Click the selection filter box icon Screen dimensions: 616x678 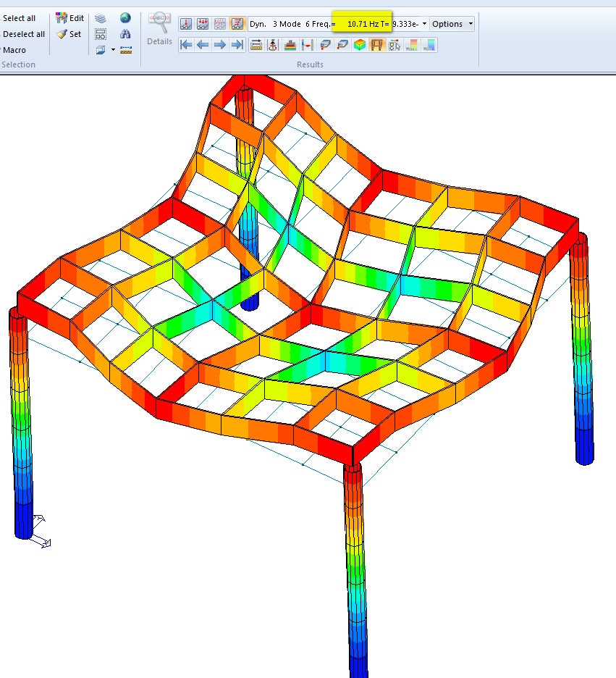point(101,34)
